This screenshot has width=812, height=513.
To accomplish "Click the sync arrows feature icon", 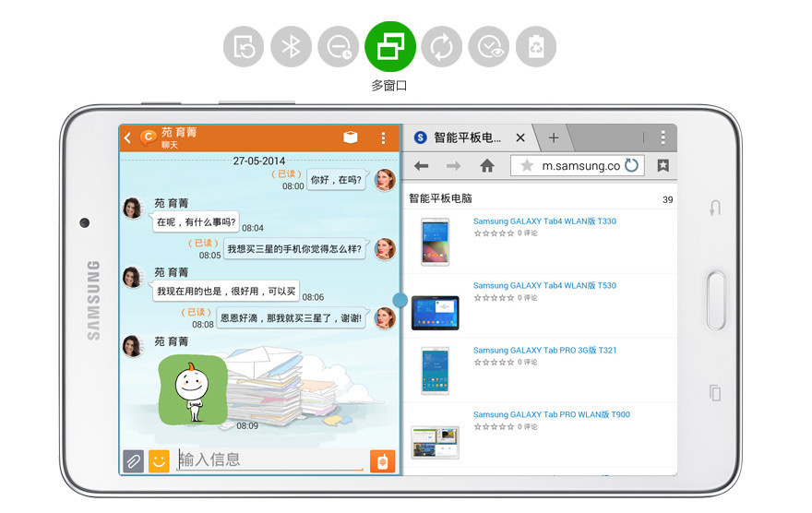I will click(x=442, y=47).
